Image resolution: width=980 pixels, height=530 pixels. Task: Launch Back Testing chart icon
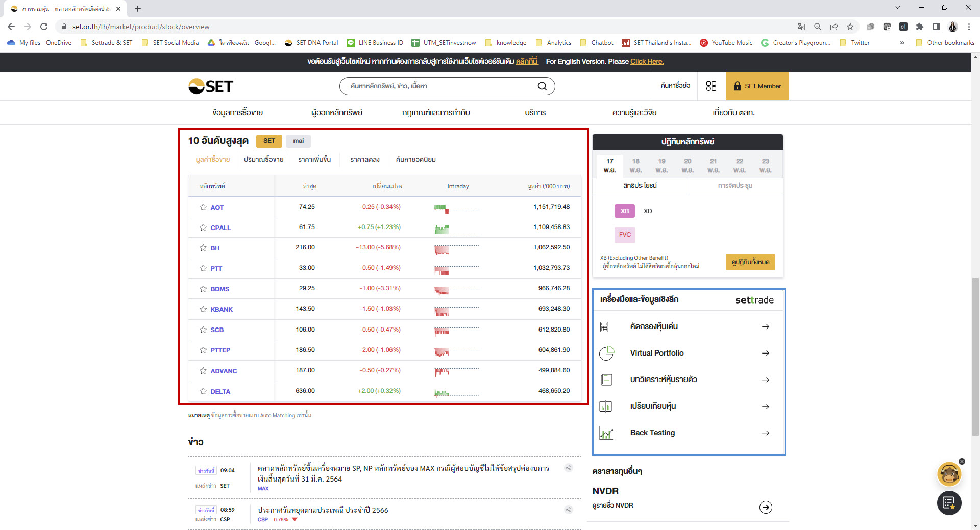pyautogui.click(x=607, y=433)
